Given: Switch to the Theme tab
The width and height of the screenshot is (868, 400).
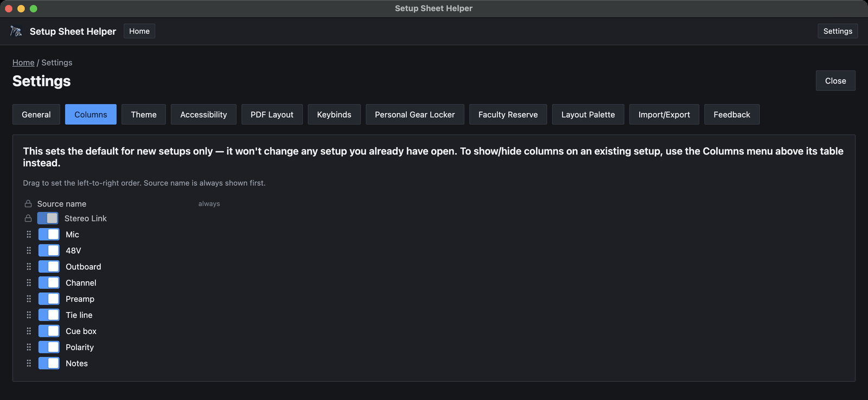Looking at the screenshot, I should 144,114.
